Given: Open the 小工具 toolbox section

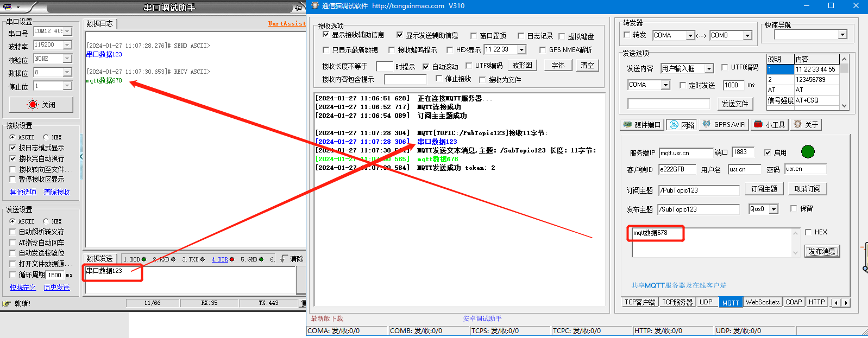Looking at the screenshot, I should pyautogui.click(x=758, y=125).
